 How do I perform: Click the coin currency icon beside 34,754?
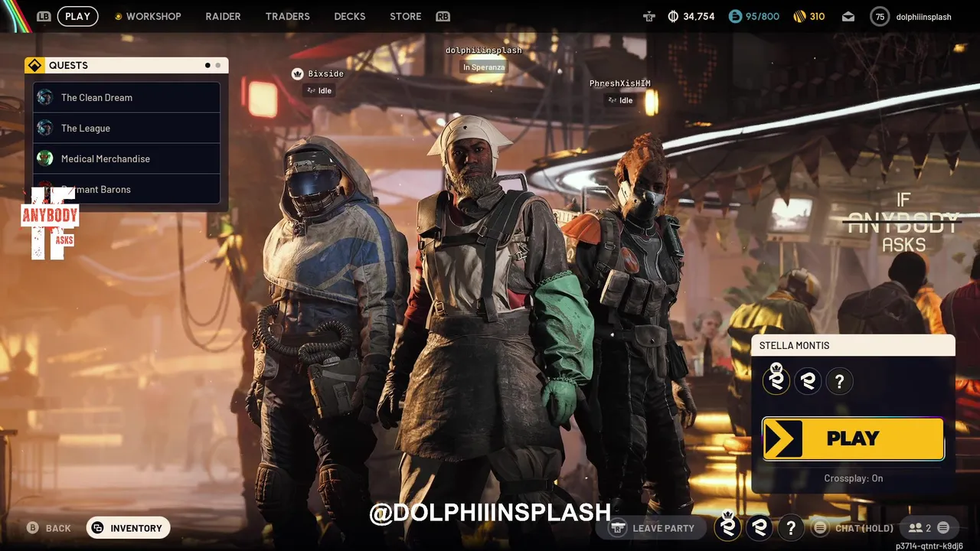click(x=674, y=16)
